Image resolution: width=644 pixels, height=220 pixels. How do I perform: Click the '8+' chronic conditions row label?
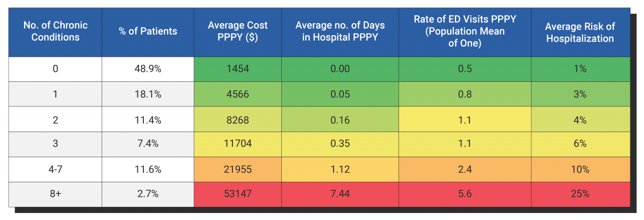click(x=55, y=194)
